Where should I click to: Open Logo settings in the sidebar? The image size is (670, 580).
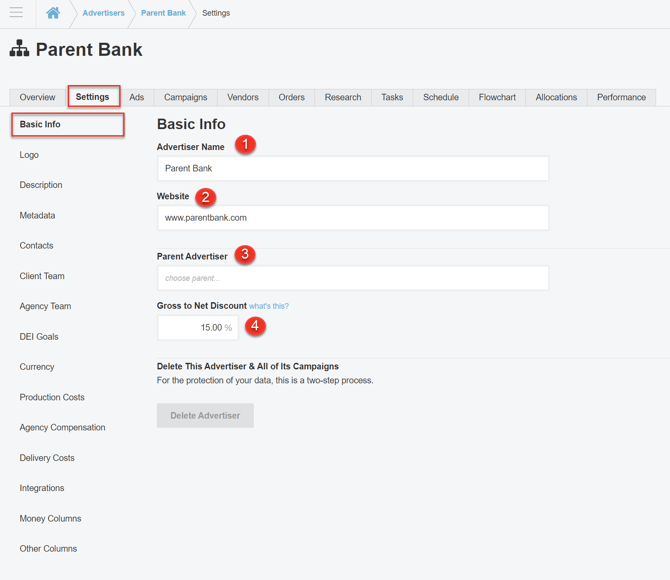pos(29,155)
